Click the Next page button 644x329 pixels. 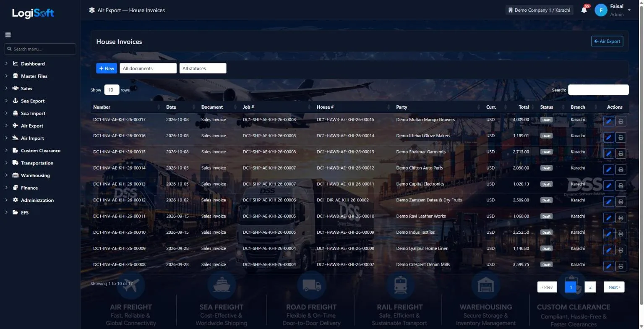(614, 287)
